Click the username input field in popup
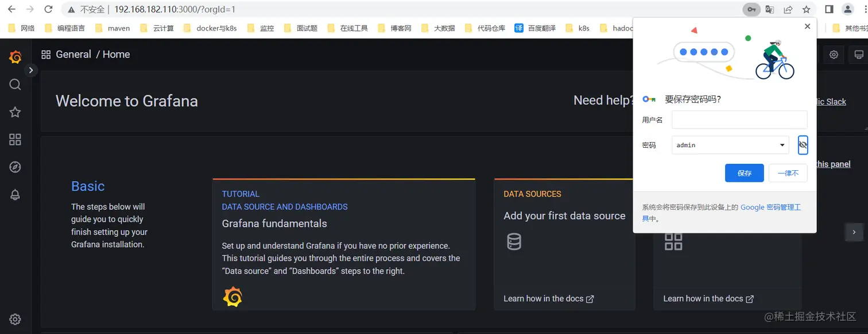The image size is (868, 334). 739,120
